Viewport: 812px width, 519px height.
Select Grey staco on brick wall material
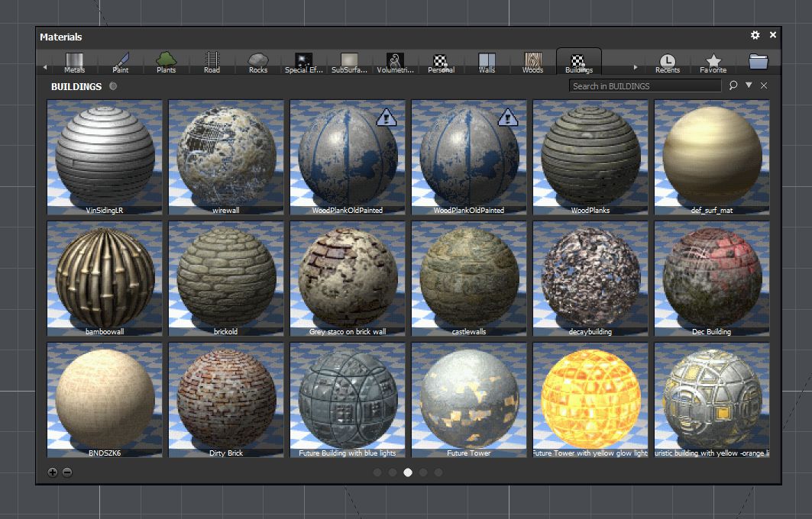pyautogui.click(x=348, y=279)
